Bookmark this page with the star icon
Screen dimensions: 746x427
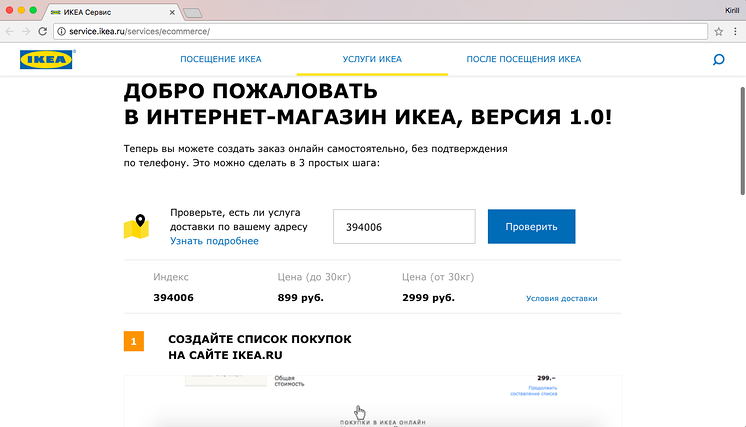click(x=718, y=31)
